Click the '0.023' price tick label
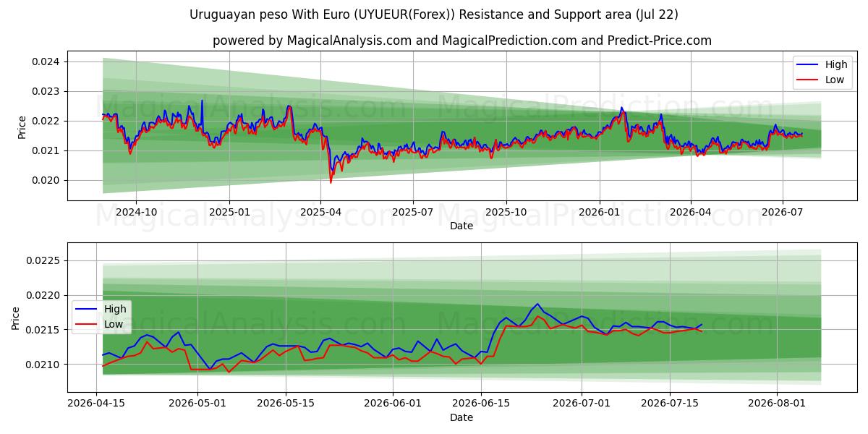This screenshot has width=868, height=434. pos(46,92)
